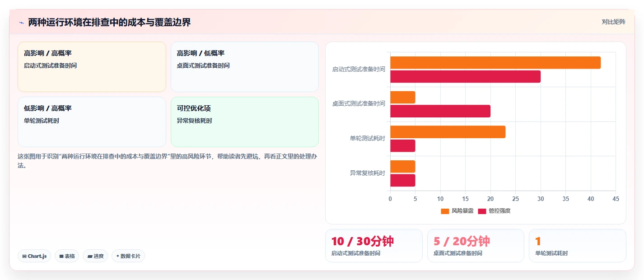Image resolution: width=644 pixels, height=280 pixels.
Task: Click orange bar for 单轮测试耗时
Action: (448, 132)
